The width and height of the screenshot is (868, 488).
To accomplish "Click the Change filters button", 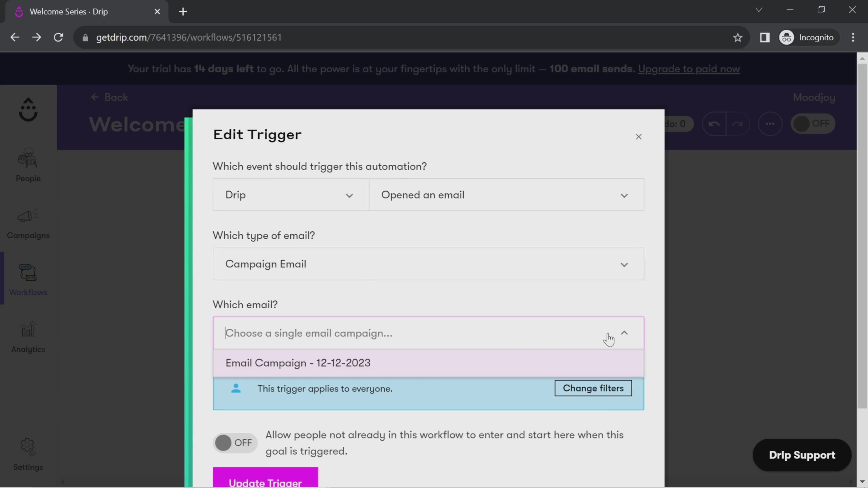I will click(593, 388).
